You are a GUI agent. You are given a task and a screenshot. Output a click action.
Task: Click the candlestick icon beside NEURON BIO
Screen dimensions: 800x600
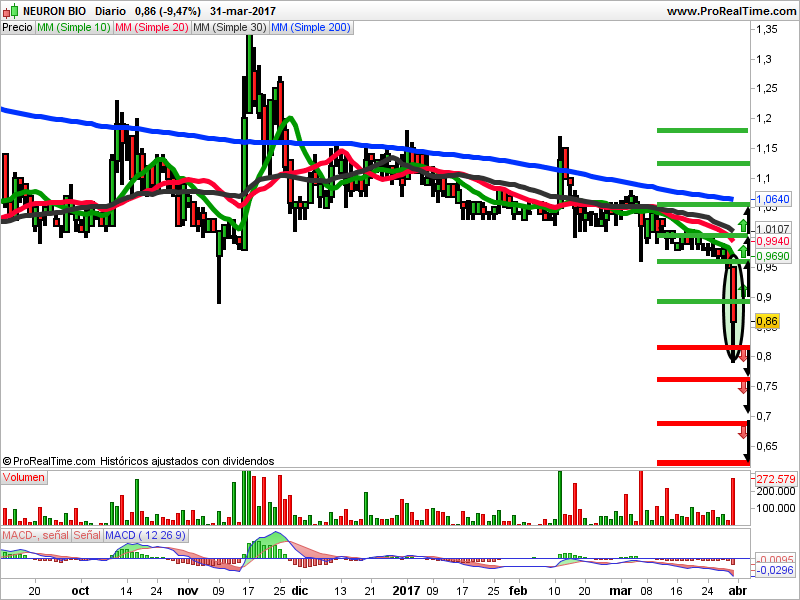(10, 11)
